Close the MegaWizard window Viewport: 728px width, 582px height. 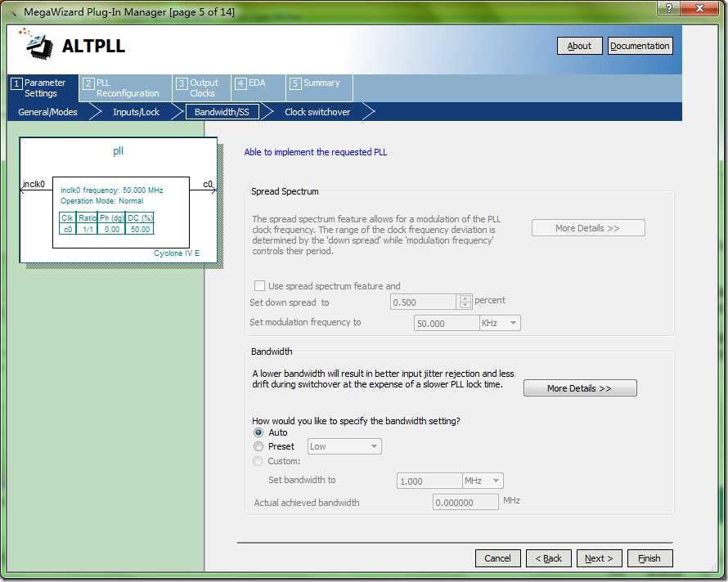699,8
